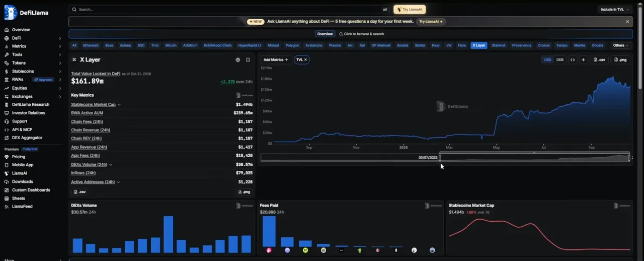This screenshot has height=261, width=644.
Task: Open the Include in TVL dropdown
Action: [x=615, y=9]
